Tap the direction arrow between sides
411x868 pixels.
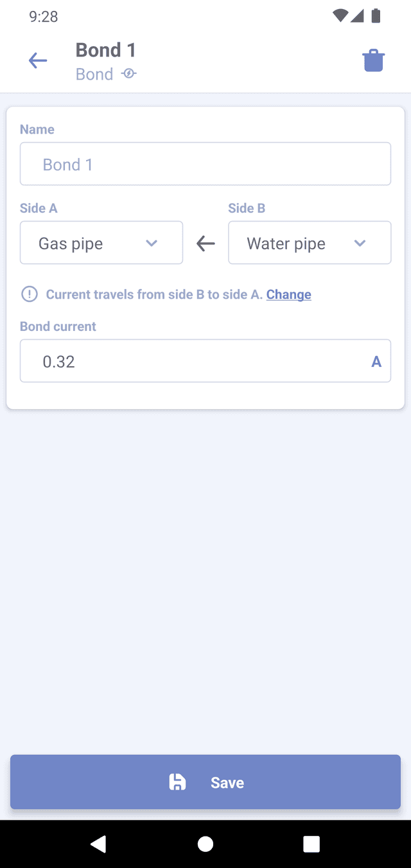(205, 244)
